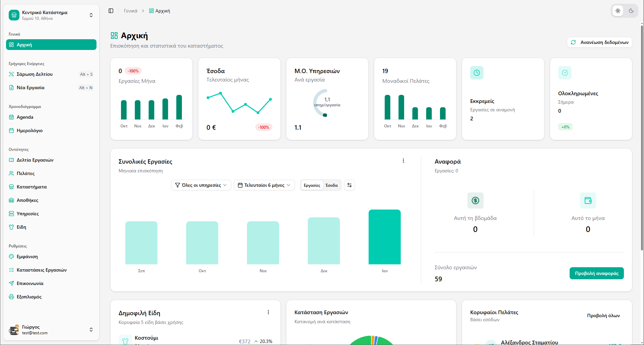644x345 pixels.
Task: Click the Καταστάσεις Εργασιών list icon
Action: pos(11,270)
